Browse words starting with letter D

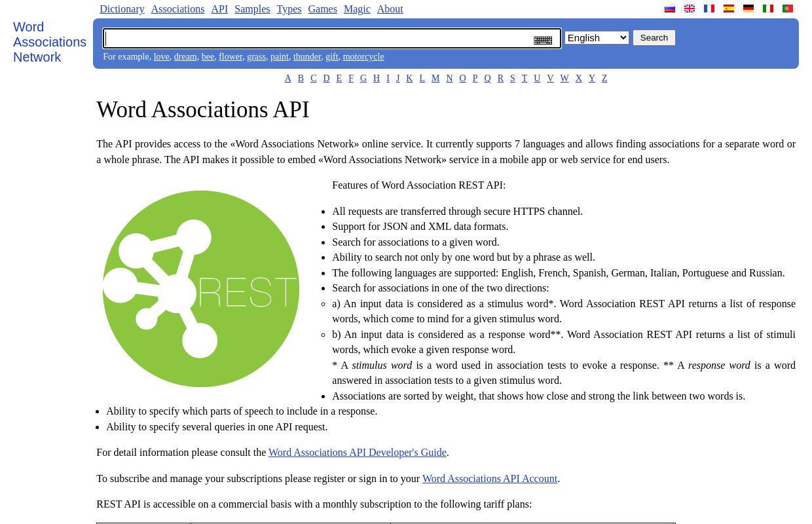tap(327, 79)
